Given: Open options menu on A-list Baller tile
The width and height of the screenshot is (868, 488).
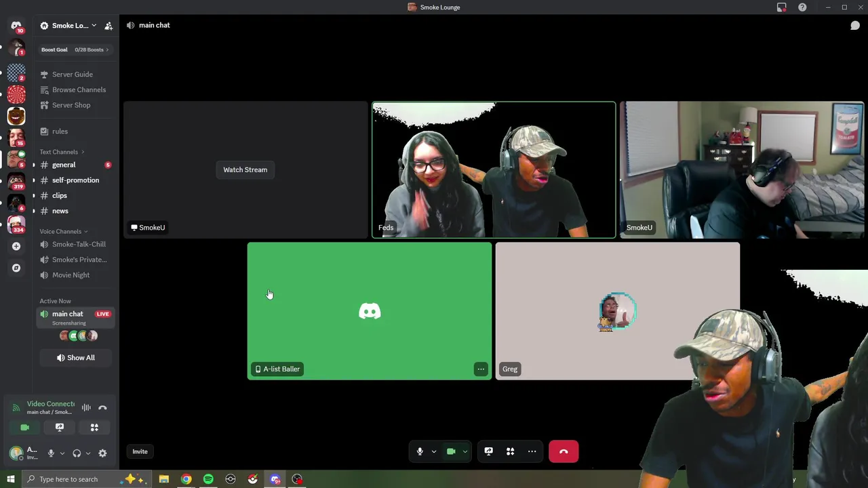Looking at the screenshot, I should [481, 369].
